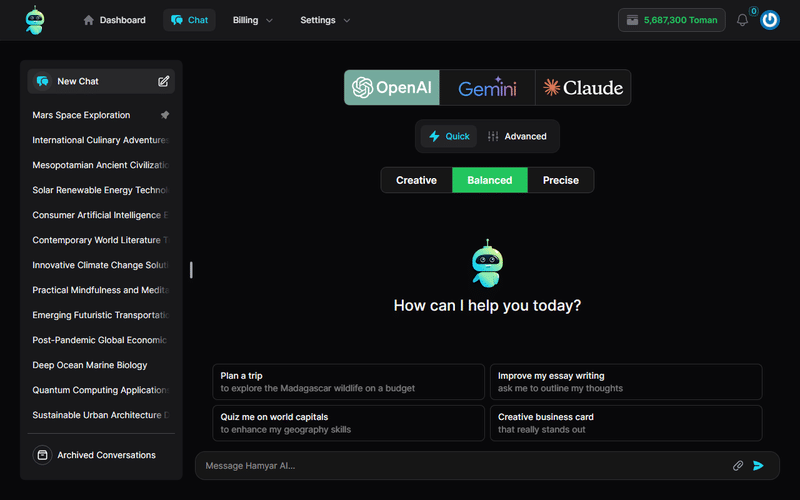The image size is (800, 500).
Task: Expand the Settings dropdown menu
Action: 325,20
